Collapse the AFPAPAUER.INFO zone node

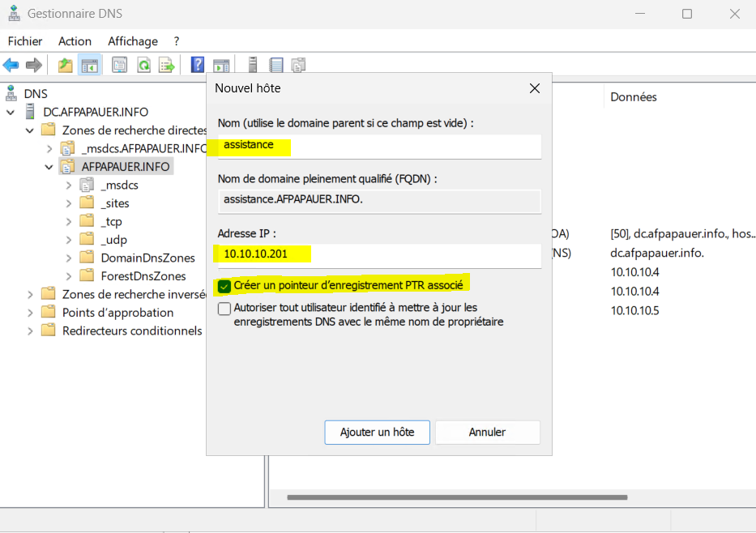pos(49,167)
